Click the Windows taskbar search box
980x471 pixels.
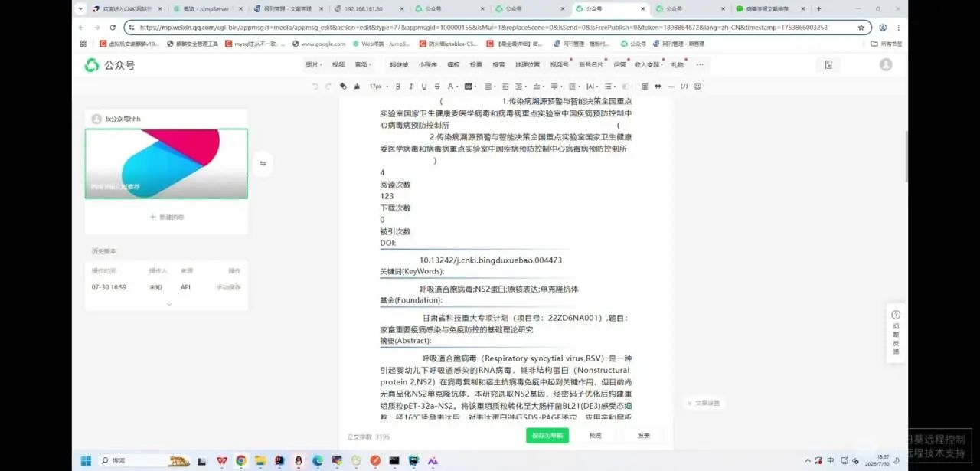[145, 460]
